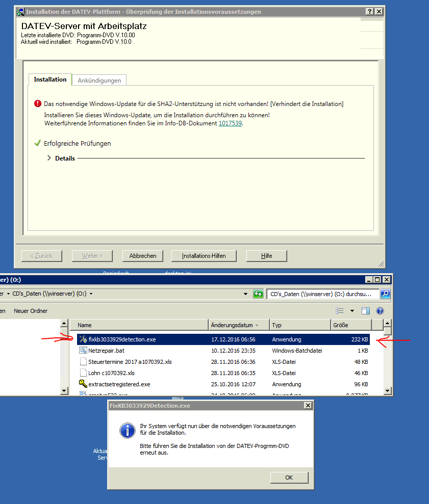
Task: Click the Installations-Hilfen button
Action: [204, 256]
